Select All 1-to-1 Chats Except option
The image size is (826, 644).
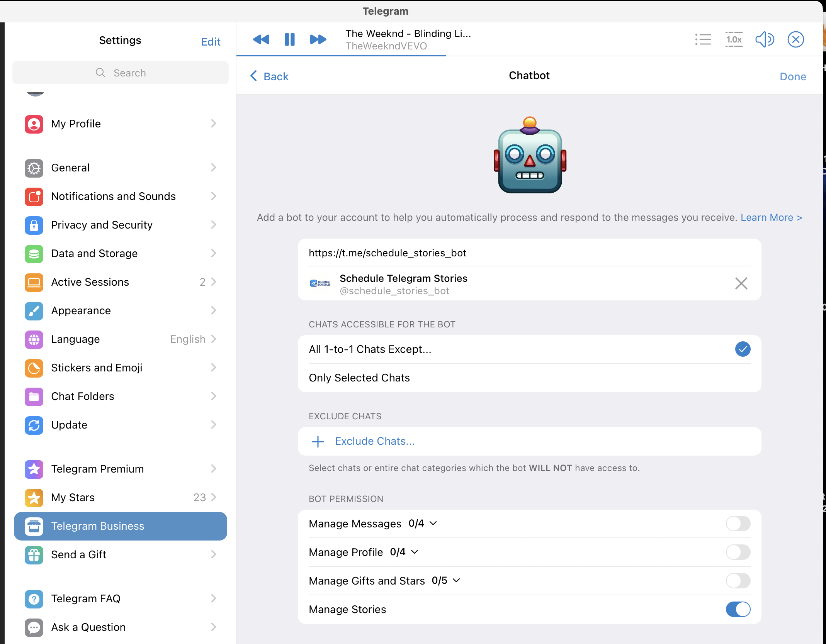530,349
